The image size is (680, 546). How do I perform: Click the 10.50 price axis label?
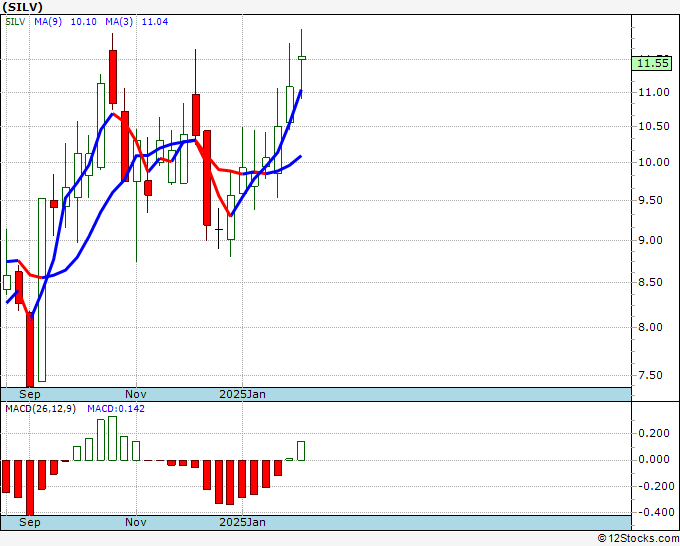coord(654,126)
